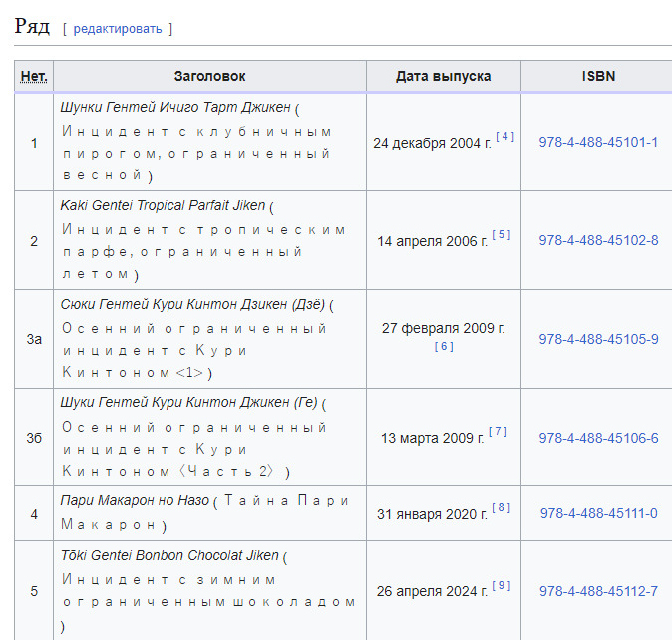Click the 'Дата выпуска' column header
672x640 pixels.
(x=443, y=76)
